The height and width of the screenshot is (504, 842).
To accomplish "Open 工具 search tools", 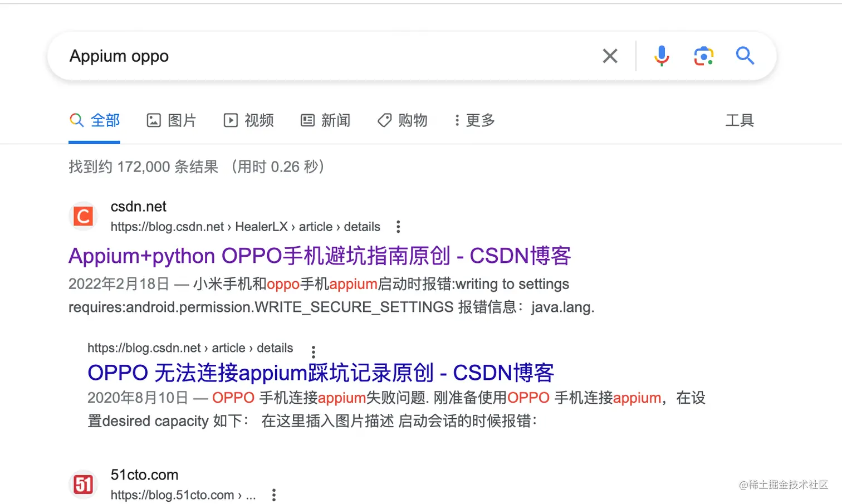I will point(740,120).
